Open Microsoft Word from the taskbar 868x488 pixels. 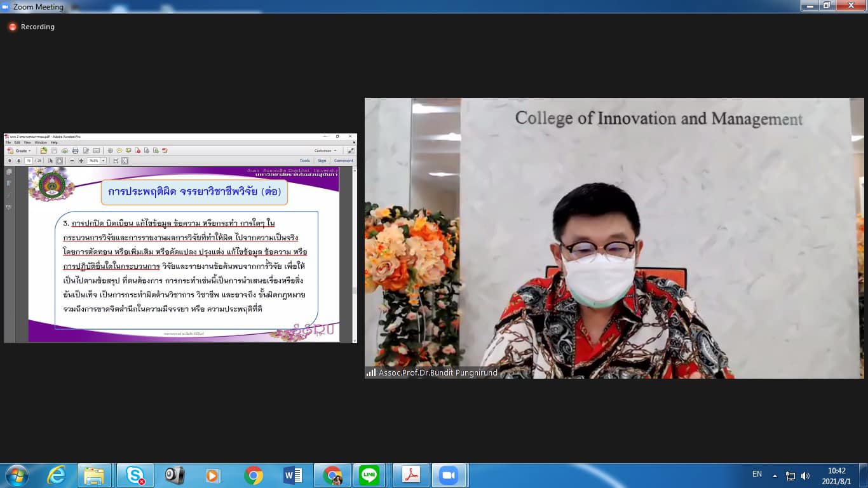click(x=292, y=475)
